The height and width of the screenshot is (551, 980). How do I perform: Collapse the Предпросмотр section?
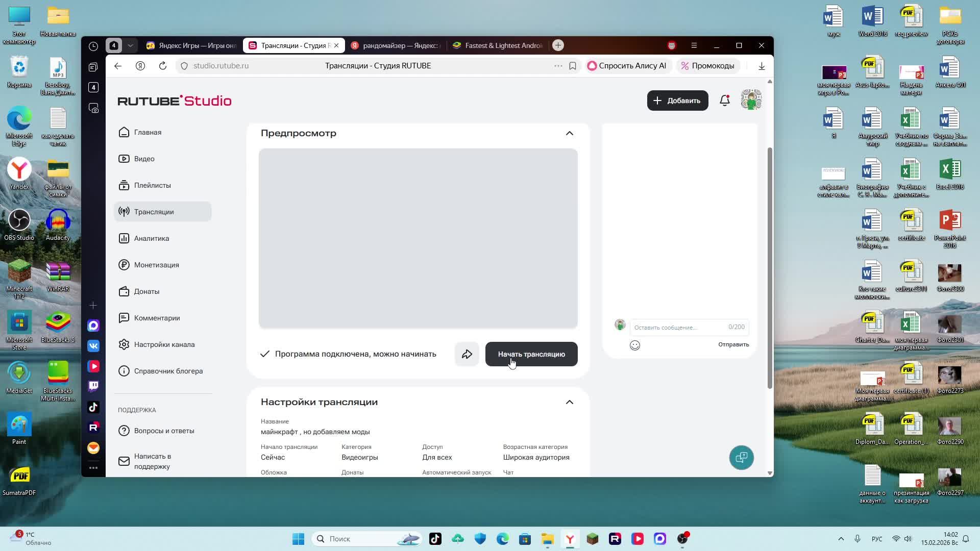[x=569, y=133]
